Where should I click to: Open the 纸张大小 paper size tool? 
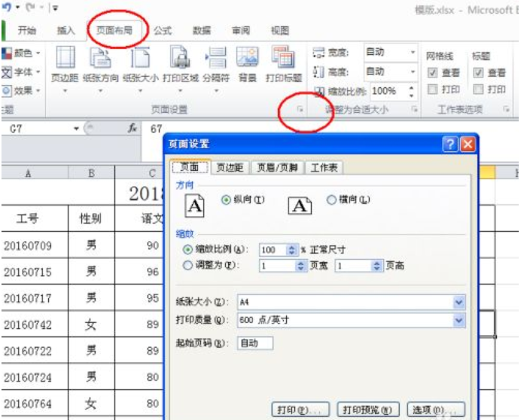[141, 69]
